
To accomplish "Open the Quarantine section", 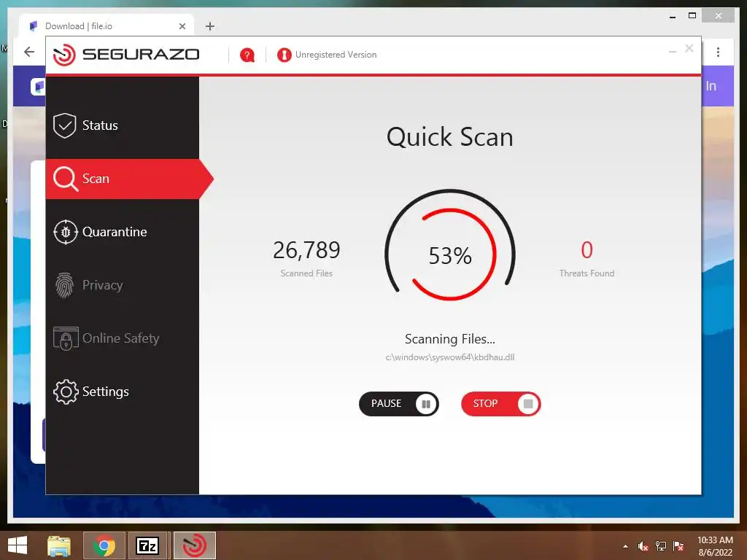I will [123, 232].
